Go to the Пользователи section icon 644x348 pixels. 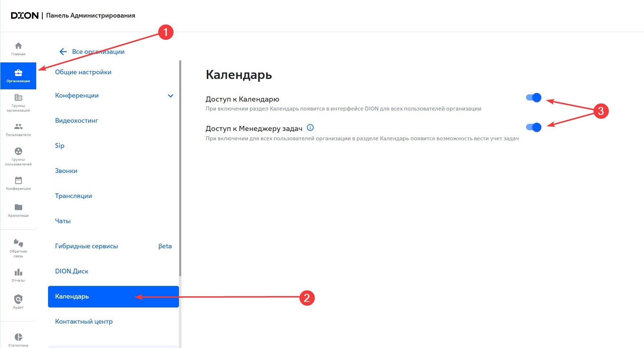(x=18, y=127)
